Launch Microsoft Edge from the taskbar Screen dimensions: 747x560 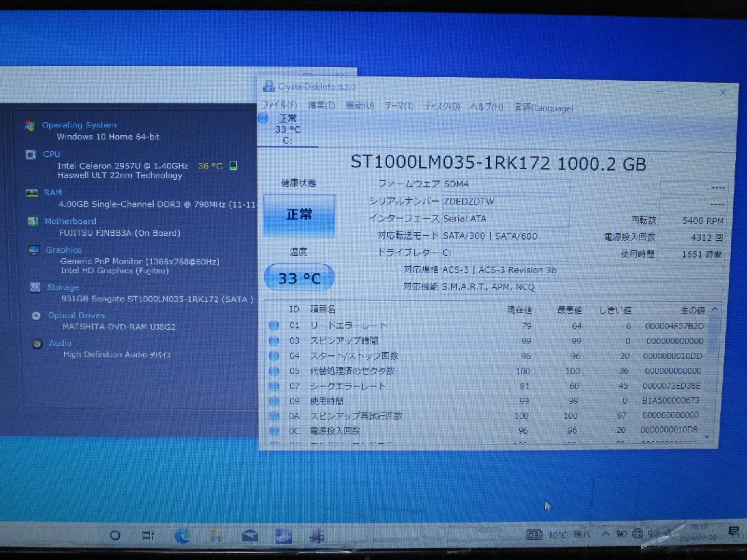pos(182,535)
